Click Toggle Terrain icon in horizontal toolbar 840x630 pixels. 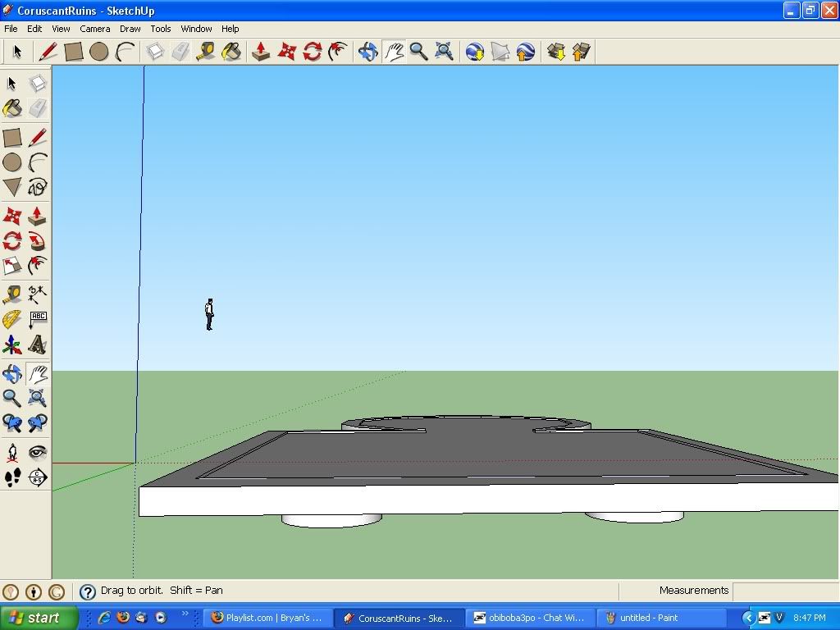pos(500,52)
